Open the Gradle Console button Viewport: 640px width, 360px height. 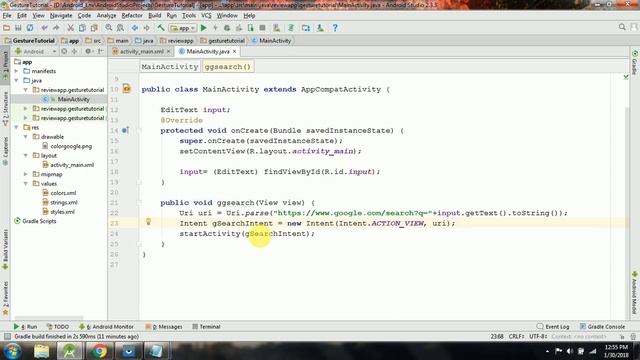pos(602,327)
